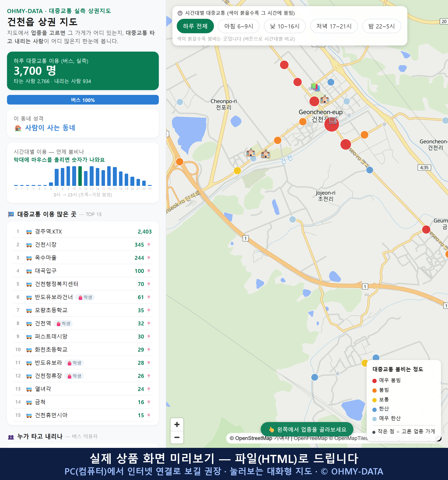Open the OpenFreeMap attribution link
This screenshot has height=480, width=448.
click(310, 438)
